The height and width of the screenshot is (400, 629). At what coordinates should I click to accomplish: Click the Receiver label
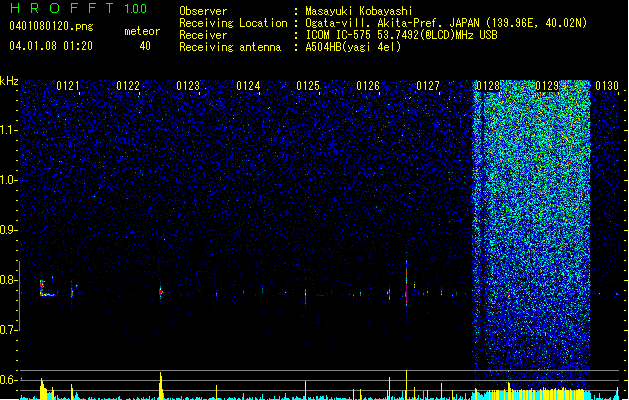[203, 35]
